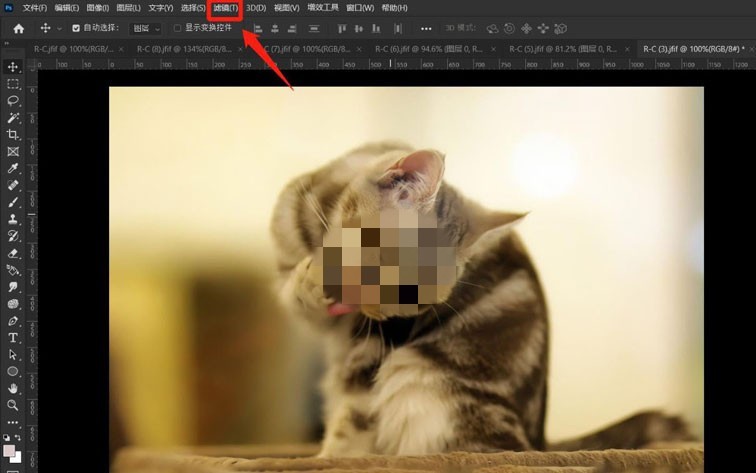Expand the Move tool preset picker arrow
The height and width of the screenshot is (473, 756).
[59, 29]
